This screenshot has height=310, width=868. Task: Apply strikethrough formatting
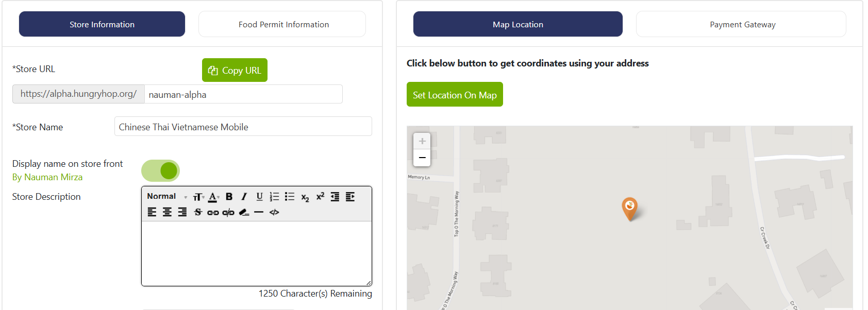point(198,212)
